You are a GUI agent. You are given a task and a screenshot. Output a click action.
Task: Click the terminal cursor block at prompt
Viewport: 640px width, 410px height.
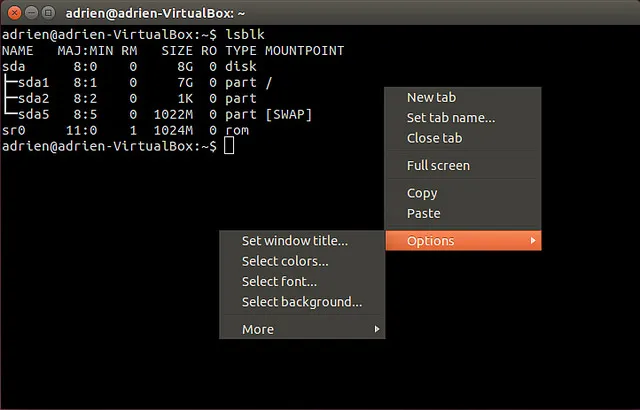tap(229, 146)
